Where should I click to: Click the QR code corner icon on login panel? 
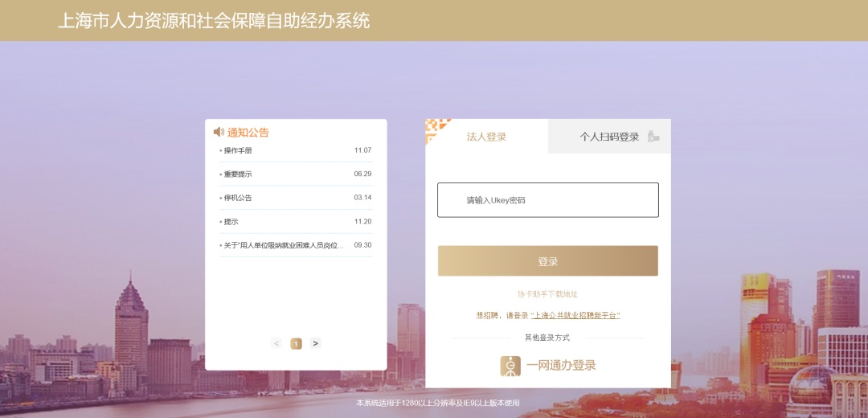coord(435,129)
